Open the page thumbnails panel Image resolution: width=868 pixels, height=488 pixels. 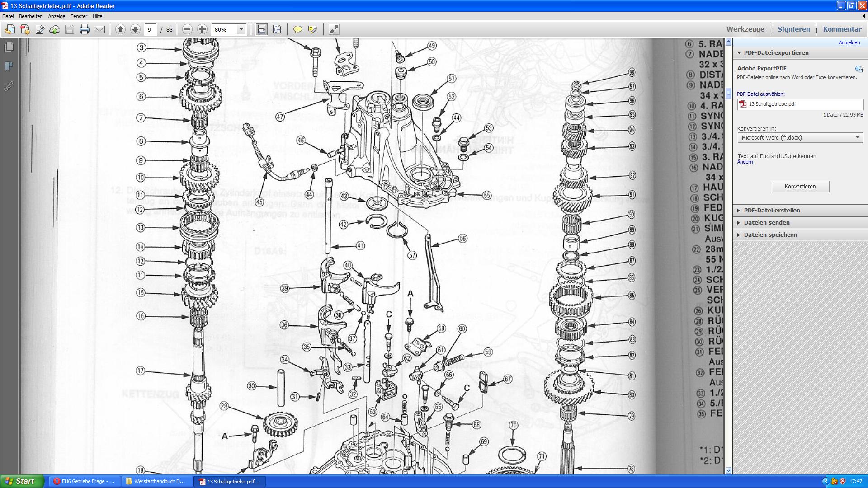(9, 47)
